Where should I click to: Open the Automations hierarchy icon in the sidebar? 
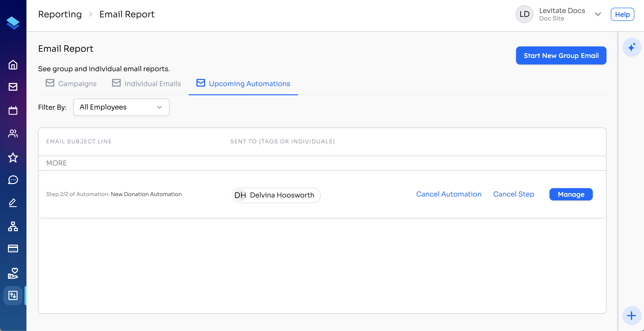tap(13, 226)
